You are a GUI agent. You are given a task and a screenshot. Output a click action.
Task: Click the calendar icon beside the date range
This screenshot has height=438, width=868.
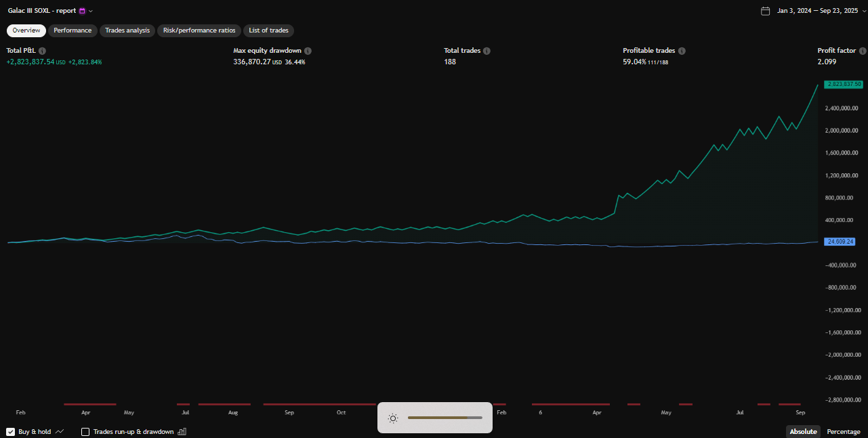point(766,11)
